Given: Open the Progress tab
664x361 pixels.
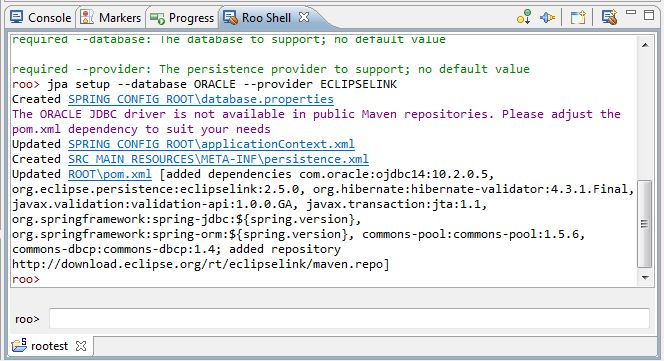Looking at the screenshot, I should 182,18.
